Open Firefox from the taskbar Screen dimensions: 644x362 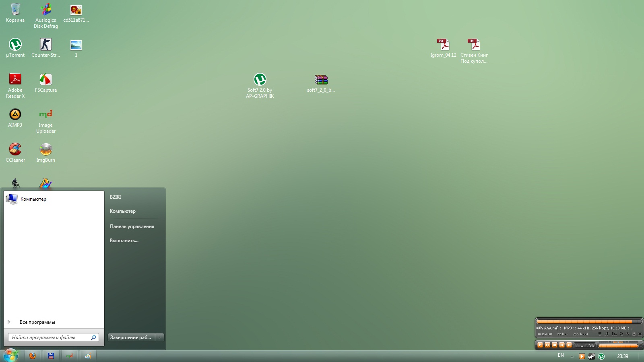pyautogui.click(x=33, y=356)
